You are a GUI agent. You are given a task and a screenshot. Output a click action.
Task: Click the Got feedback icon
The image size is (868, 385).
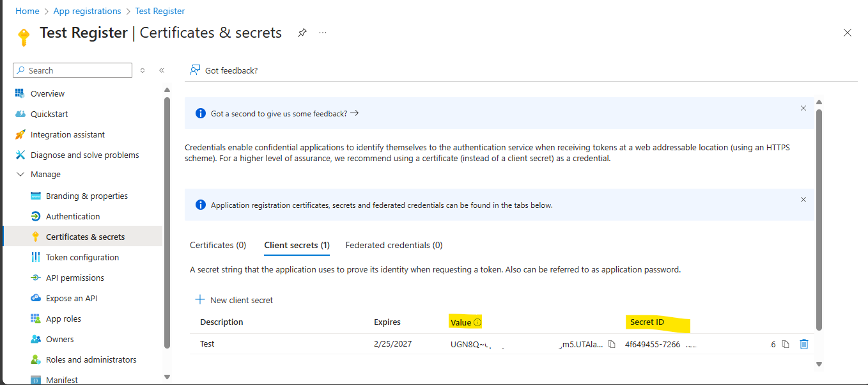[194, 70]
